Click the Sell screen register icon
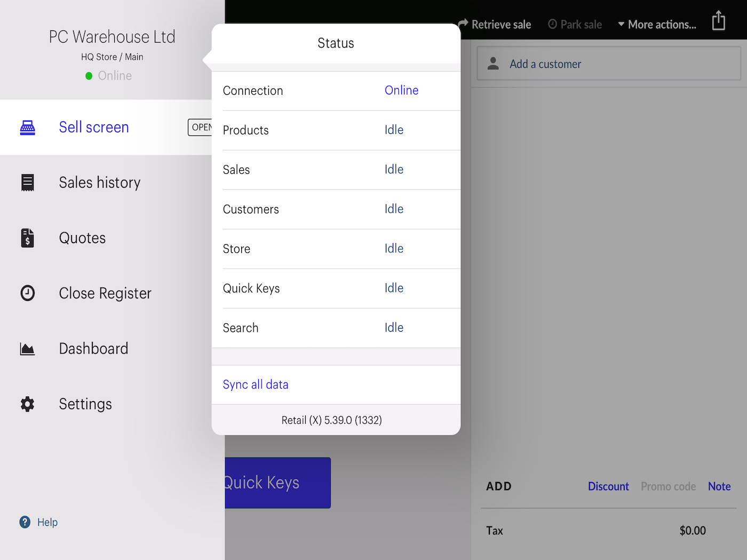The image size is (747, 560). [27, 127]
